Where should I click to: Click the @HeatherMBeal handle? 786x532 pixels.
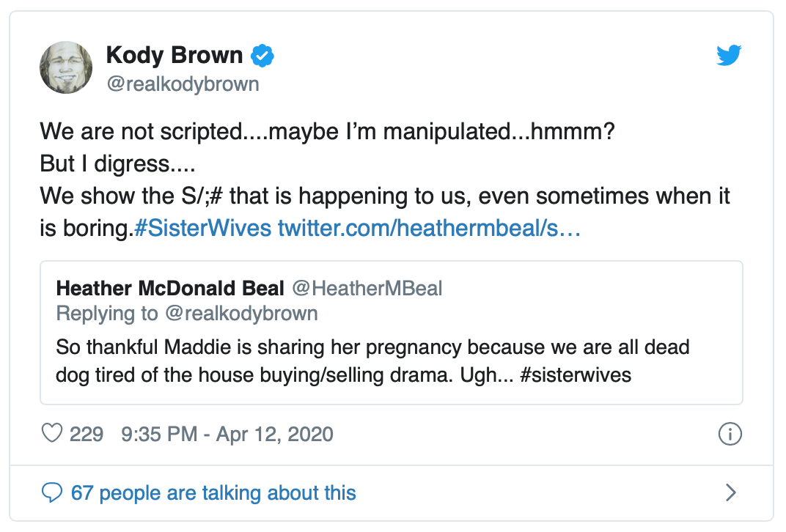367,288
